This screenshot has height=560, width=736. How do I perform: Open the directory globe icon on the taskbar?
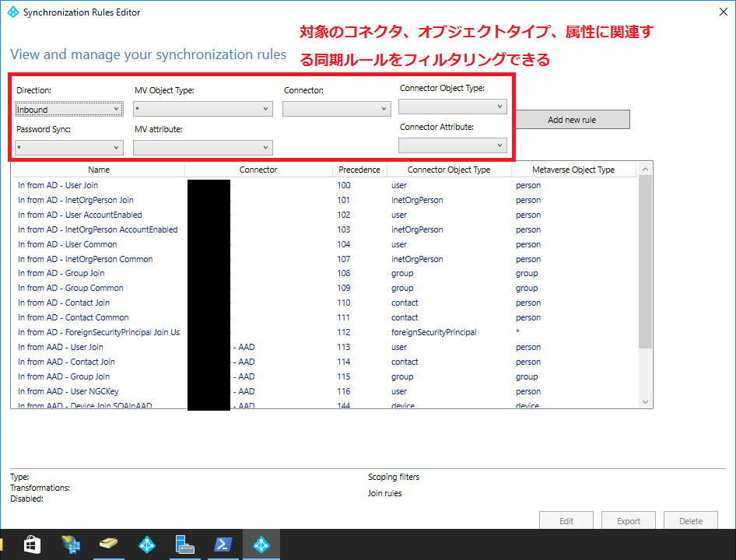tap(72, 544)
